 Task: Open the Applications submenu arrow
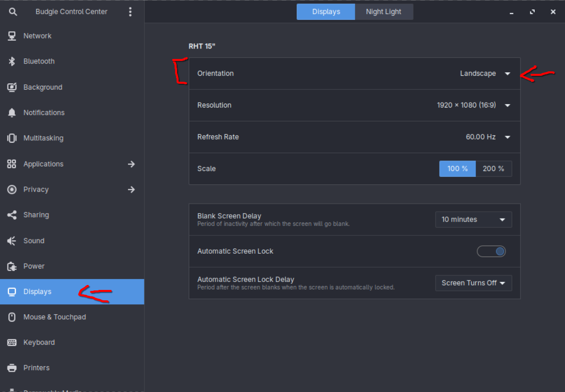(131, 164)
